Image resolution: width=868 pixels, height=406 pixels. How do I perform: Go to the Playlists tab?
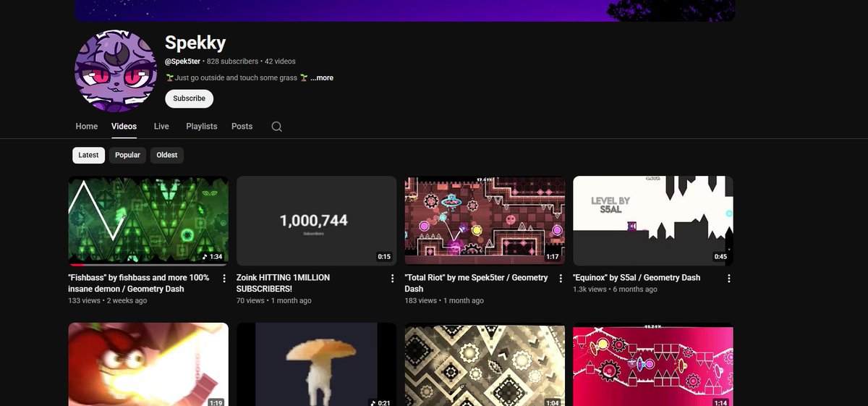point(202,127)
